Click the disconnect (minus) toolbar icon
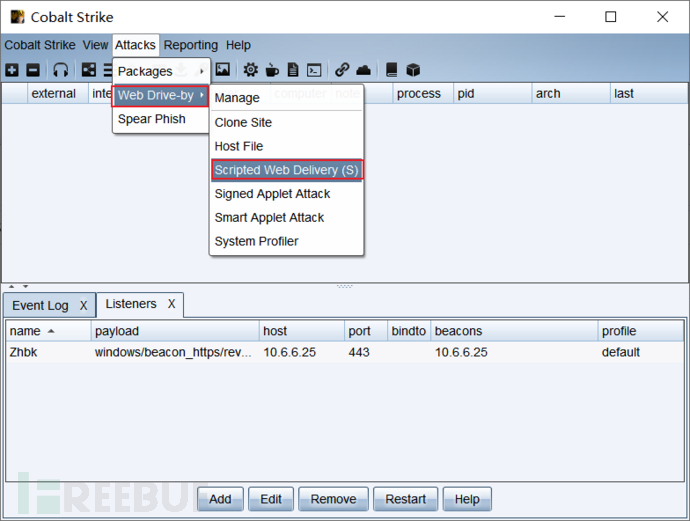690x521 pixels. (x=32, y=70)
